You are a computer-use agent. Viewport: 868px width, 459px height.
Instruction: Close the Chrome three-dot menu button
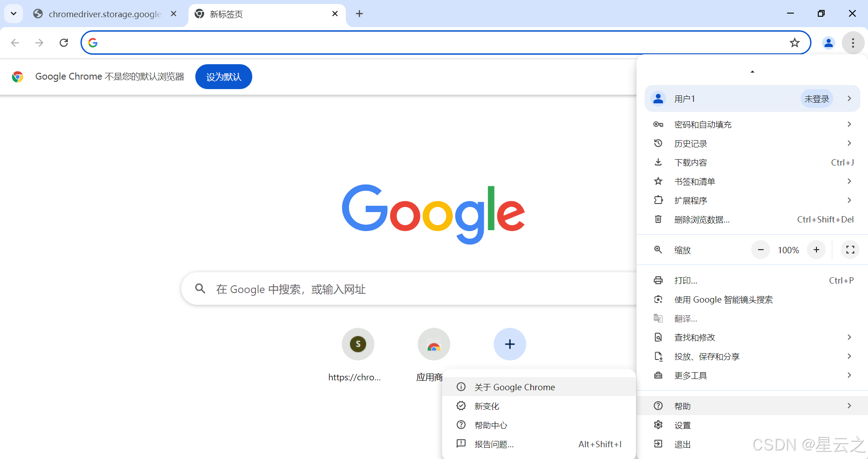tap(853, 43)
